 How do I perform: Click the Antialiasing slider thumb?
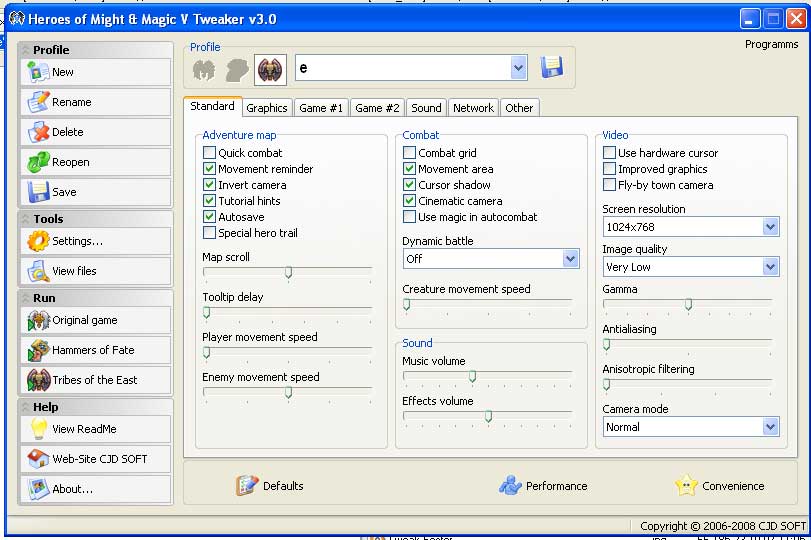pyautogui.click(x=607, y=344)
